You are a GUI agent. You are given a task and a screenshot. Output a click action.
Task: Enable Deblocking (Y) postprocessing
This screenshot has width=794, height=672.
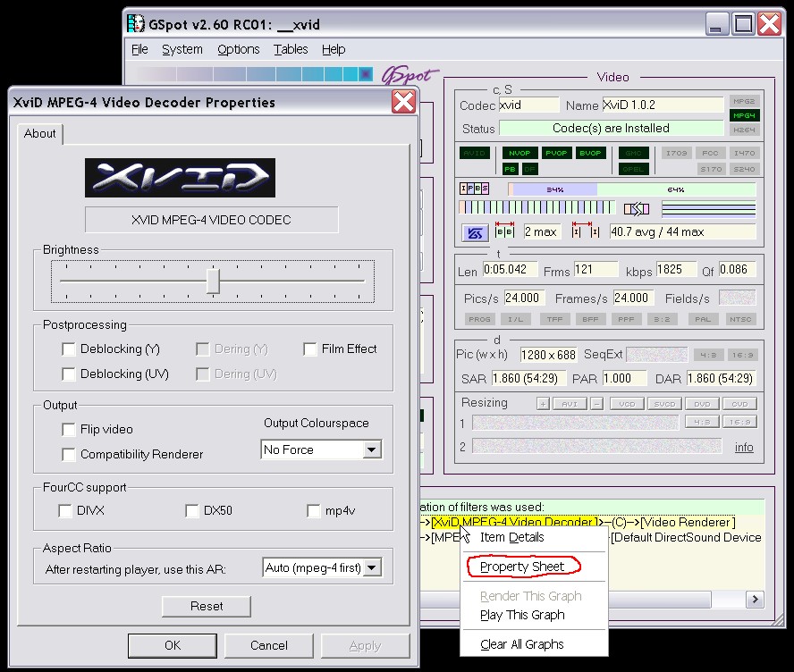(69, 349)
